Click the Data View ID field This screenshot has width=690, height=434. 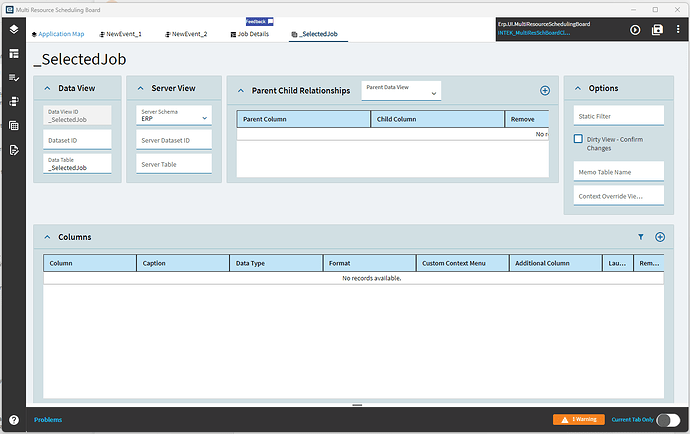click(x=77, y=115)
